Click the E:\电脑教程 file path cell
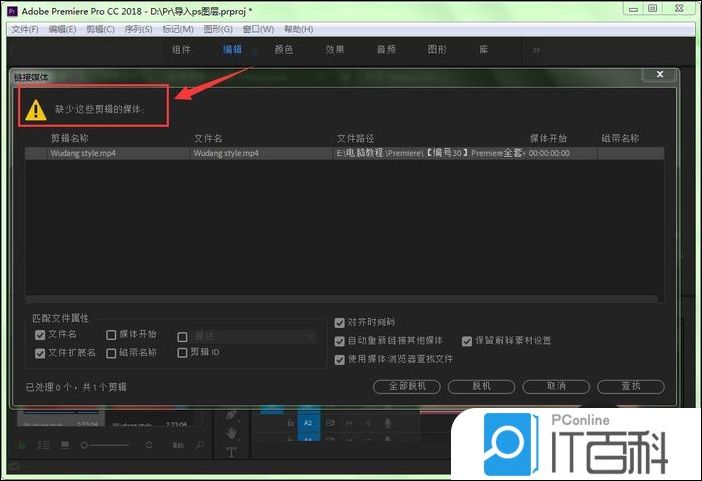Viewport: 702px width, 481px height. pyautogui.click(x=429, y=153)
